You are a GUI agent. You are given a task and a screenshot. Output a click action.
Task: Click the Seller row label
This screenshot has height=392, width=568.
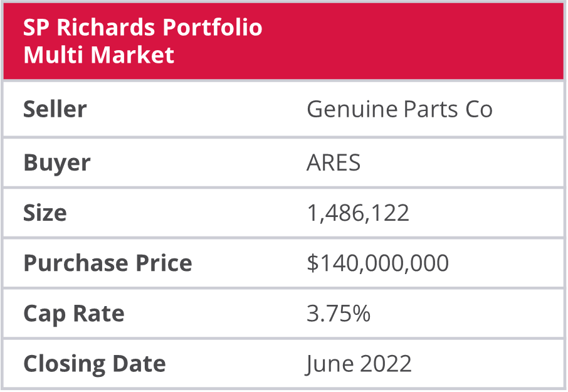tap(55, 109)
